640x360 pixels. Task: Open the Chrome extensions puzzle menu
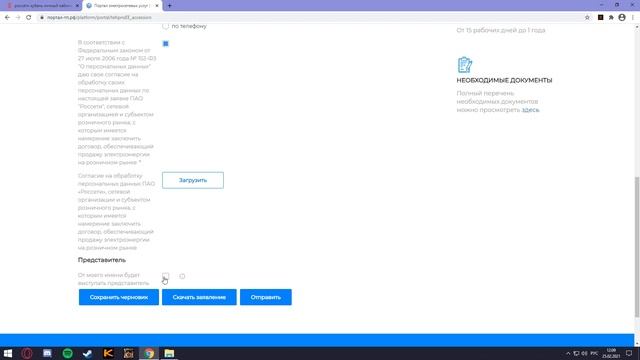611,18
